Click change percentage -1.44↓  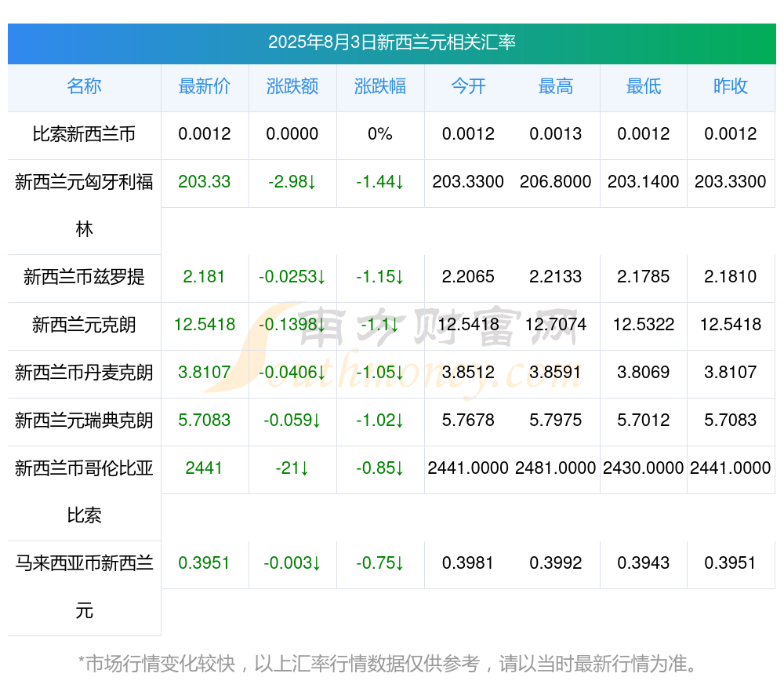[380, 181]
